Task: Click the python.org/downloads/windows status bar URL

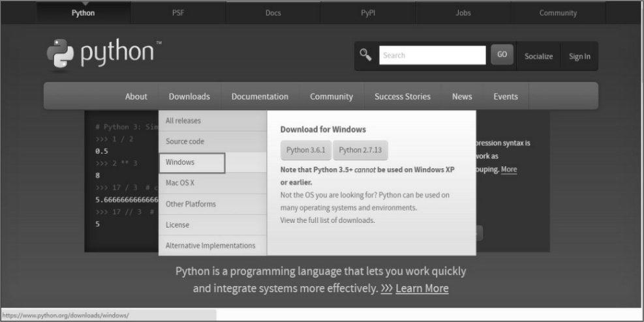Action: (x=65, y=315)
